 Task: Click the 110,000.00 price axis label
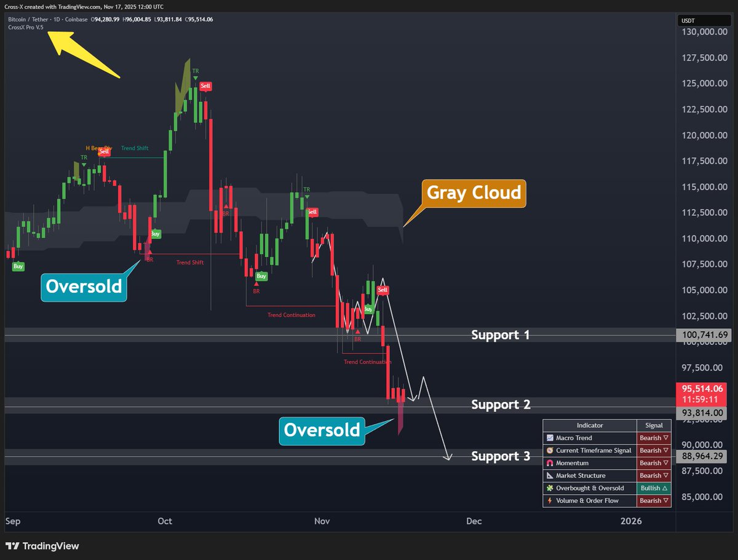tap(704, 239)
